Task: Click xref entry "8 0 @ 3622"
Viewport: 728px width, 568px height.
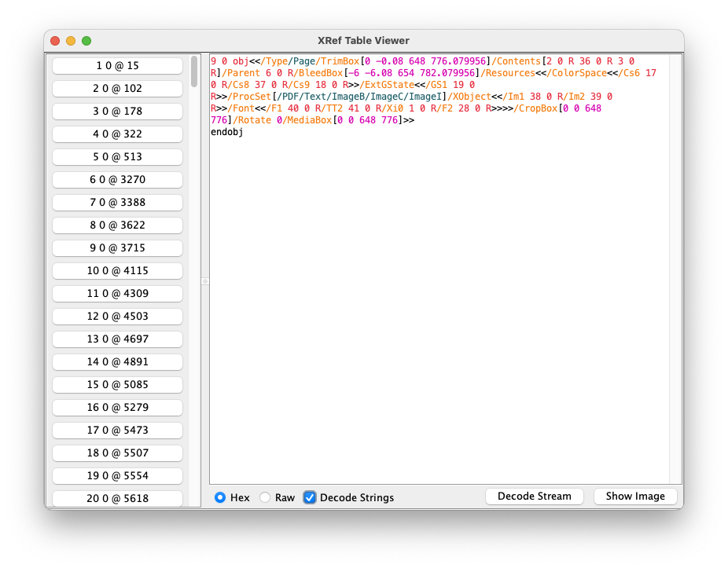Action: [117, 225]
